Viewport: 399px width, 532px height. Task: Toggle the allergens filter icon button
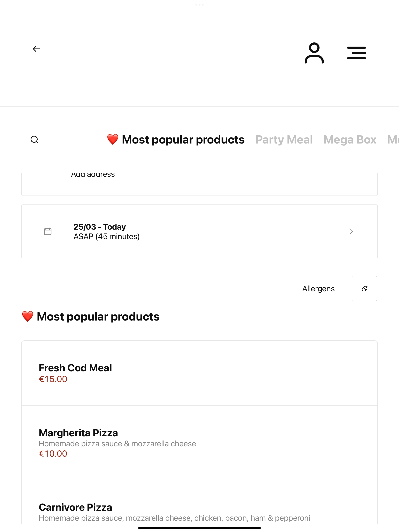[x=364, y=288]
